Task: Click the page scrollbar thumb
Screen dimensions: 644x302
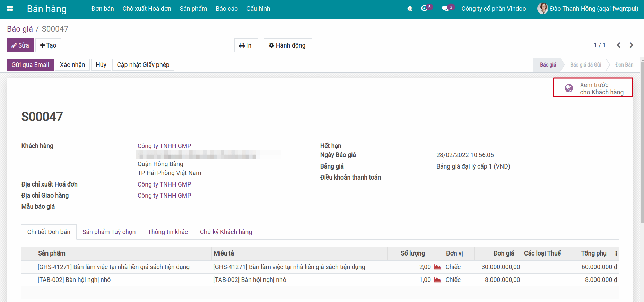Action: click(x=642, y=142)
